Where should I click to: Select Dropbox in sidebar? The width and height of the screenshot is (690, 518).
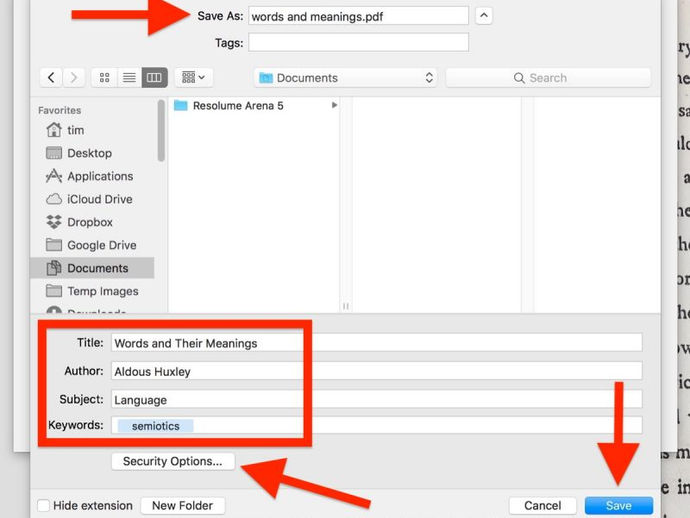click(93, 222)
